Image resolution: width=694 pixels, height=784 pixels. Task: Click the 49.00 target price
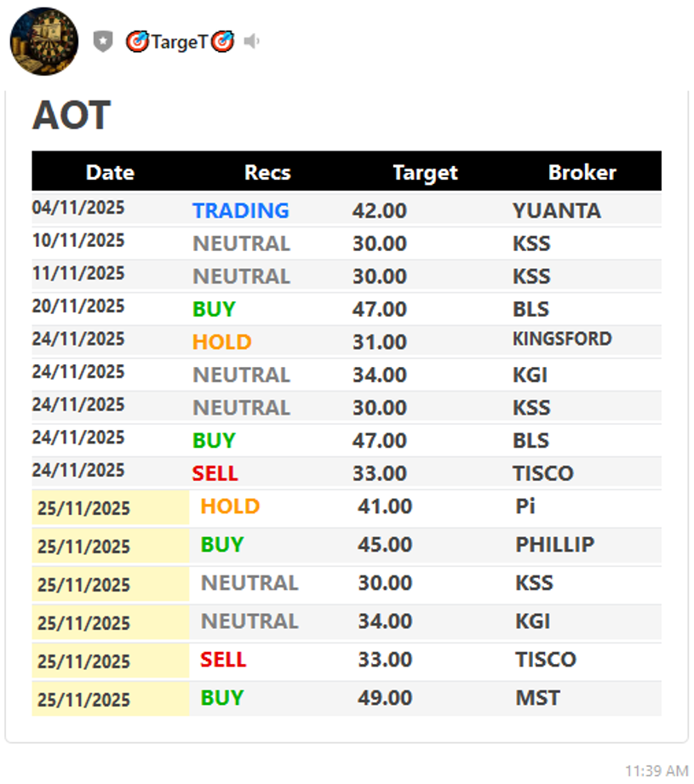385,698
